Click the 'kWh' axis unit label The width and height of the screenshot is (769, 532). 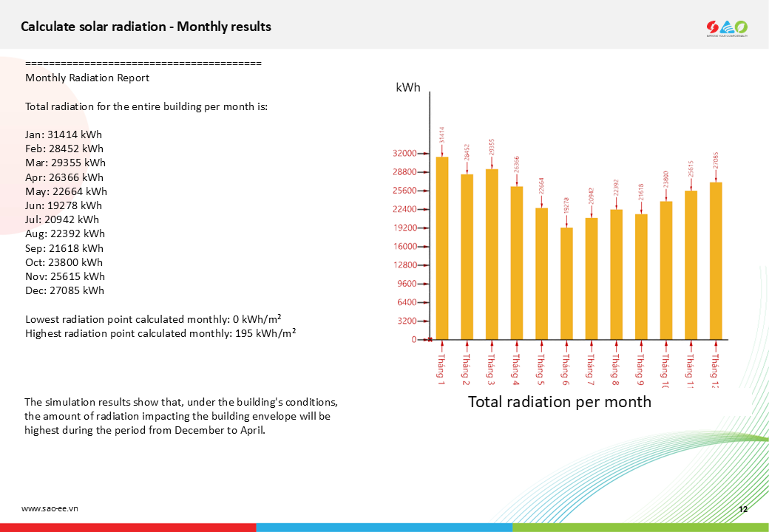(x=408, y=88)
